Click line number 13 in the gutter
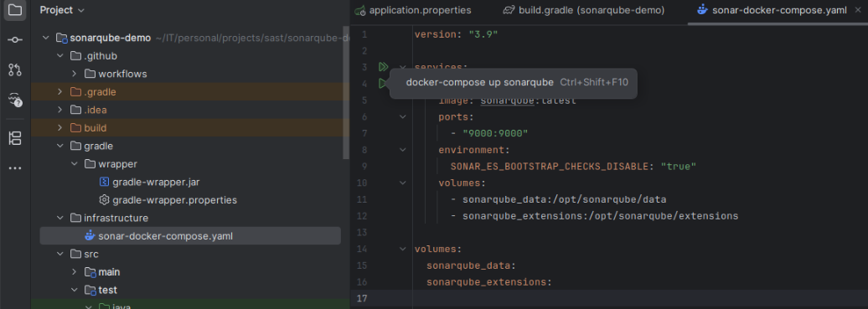The width and height of the screenshot is (868, 309). coord(361,233)
